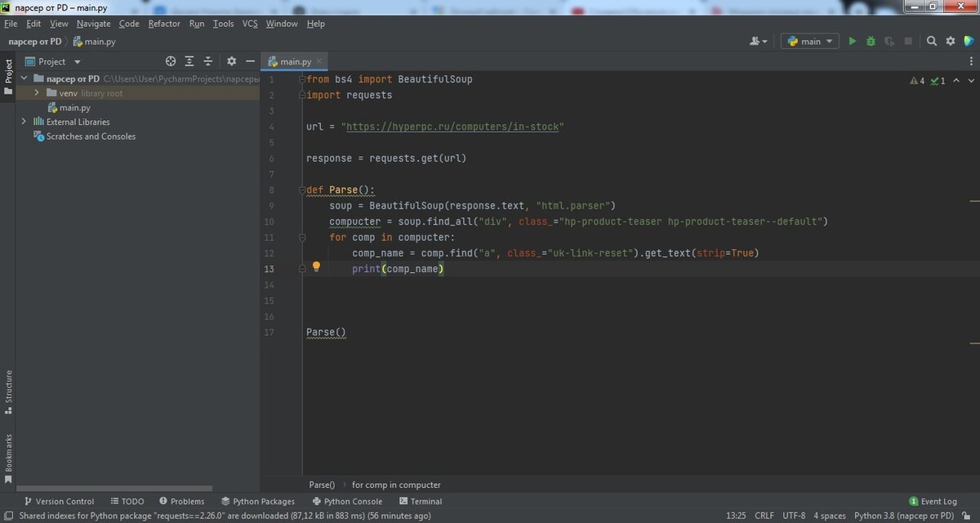
Task: Click the 13:25 caret position indicator
Action: point(736,516)
